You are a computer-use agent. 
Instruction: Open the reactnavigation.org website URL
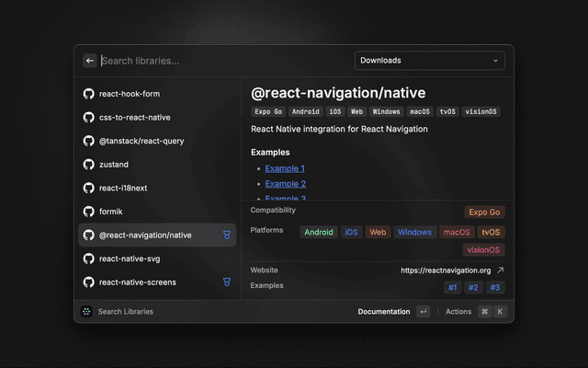pyautogui.click(x=446, y=270)
